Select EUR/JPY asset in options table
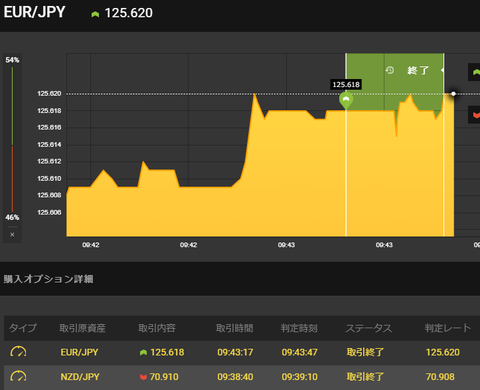The image size is (480, 390). coord(79,352)
